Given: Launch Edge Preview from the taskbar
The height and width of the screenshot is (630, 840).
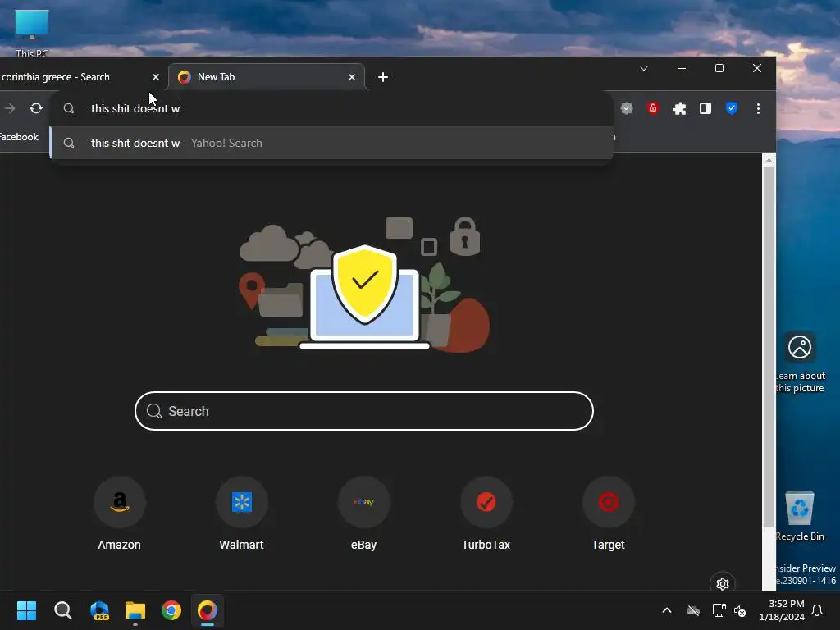Looking at the screenshot, I should click(x=99, y=610).
